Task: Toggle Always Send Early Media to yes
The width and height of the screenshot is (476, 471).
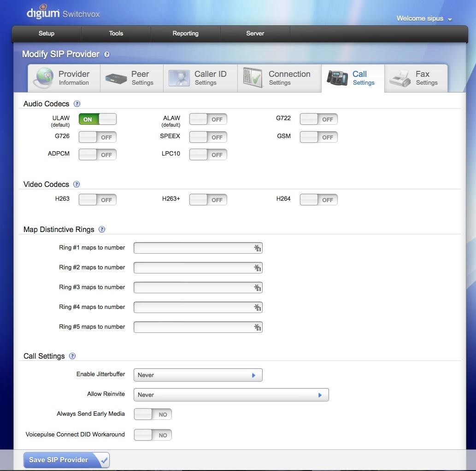Action: 153,414
